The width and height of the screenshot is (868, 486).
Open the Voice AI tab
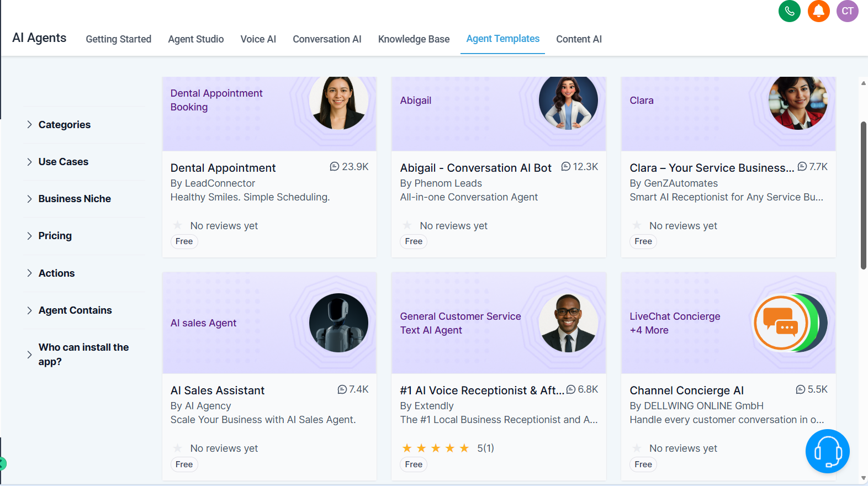point(258,39)
